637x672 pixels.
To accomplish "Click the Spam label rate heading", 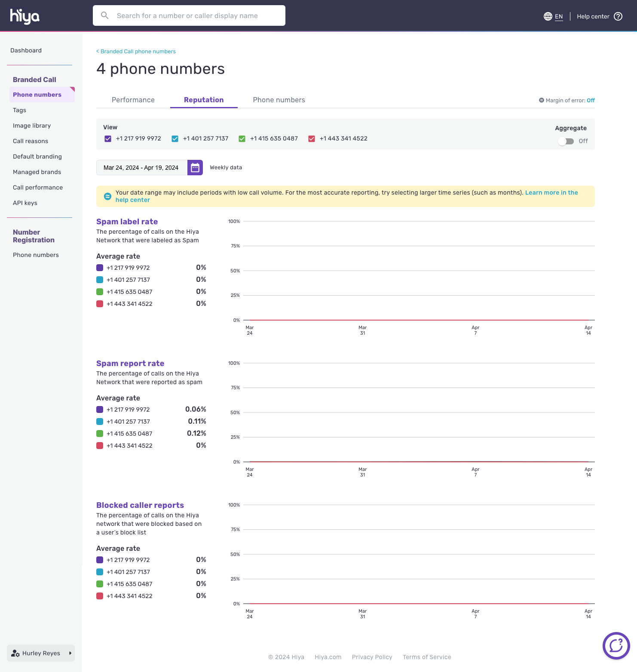I will coord(127,222).
